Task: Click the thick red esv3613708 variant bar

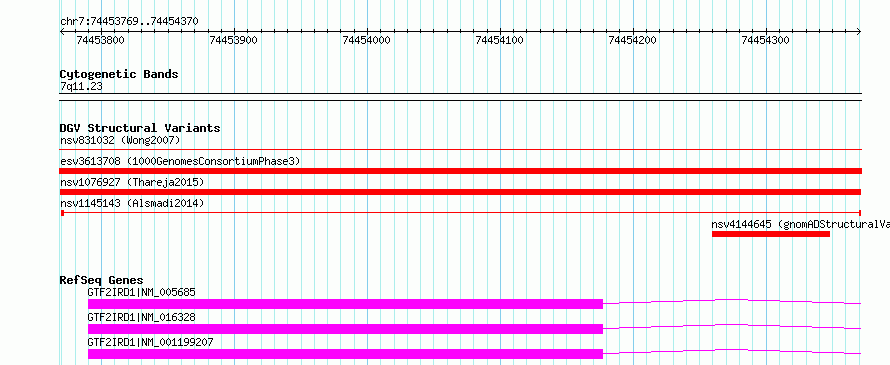Action: [x=460, y=171]
